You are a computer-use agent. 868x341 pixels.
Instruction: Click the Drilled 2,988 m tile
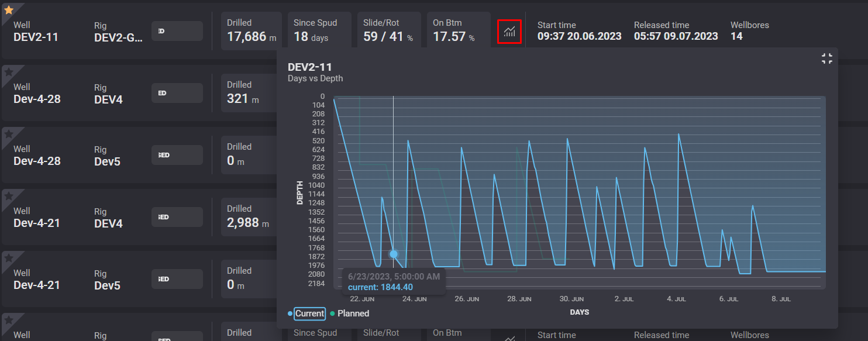pos(248,216)
